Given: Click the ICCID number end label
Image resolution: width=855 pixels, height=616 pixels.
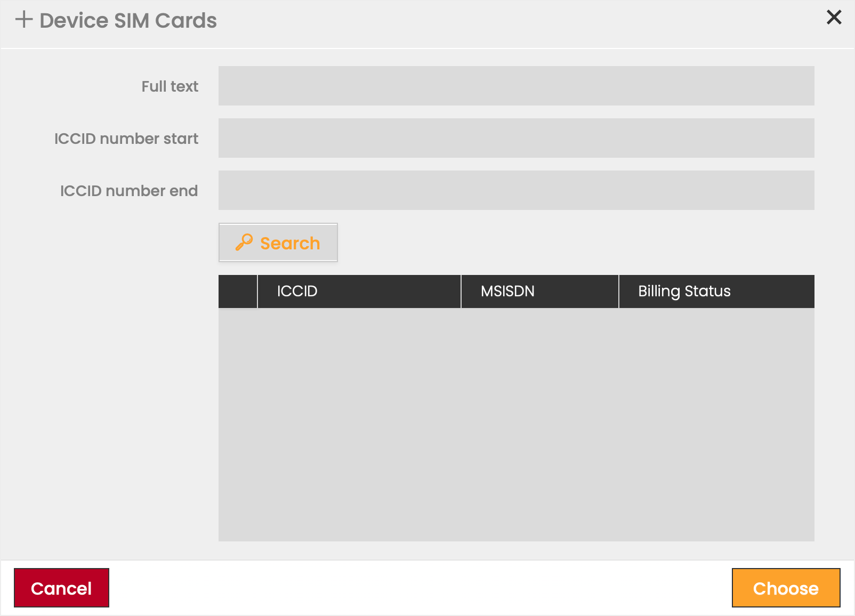Looking at the screenshot, I should pos(129,191).
